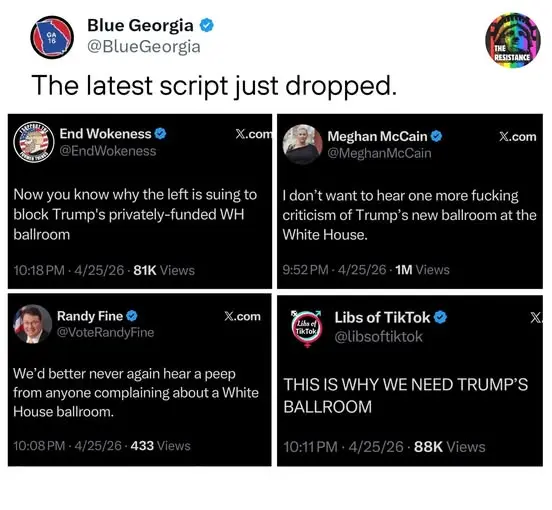552x510 pixels.
Task: Click Meghan McCain's verified checkmark
Action: (437, 136)
